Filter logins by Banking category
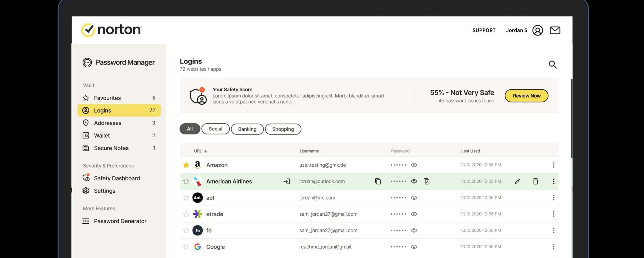 pos(247,129)
